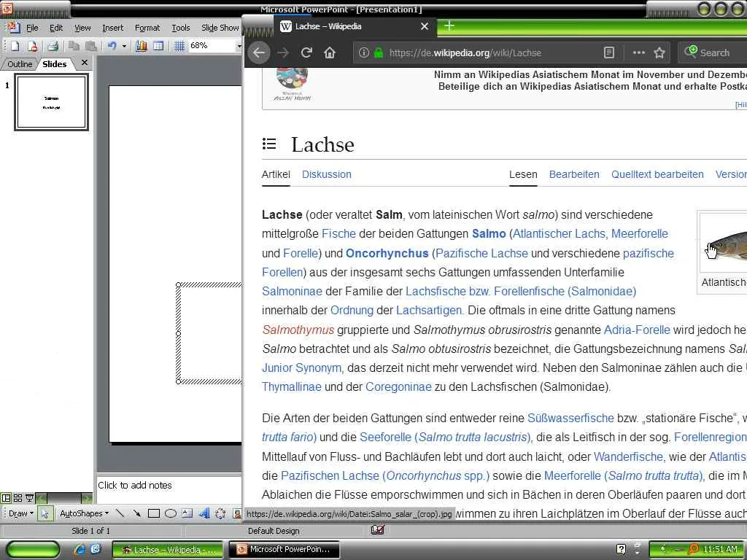
Task: Follow the Salmothymus red link
Action: click(298, 330)
